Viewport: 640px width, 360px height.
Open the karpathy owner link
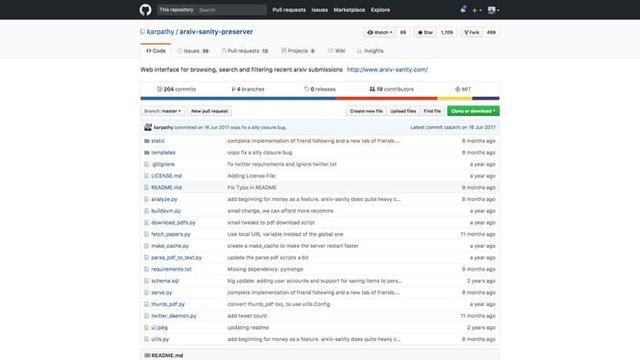tap(160, 31)
